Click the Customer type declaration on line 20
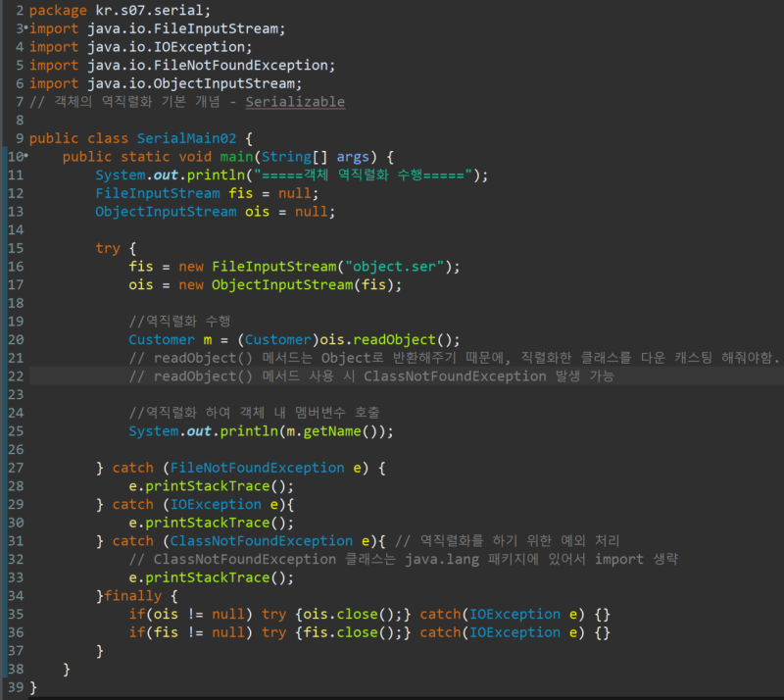The height and width of the screenshot is (700, 784). point(162,340)
